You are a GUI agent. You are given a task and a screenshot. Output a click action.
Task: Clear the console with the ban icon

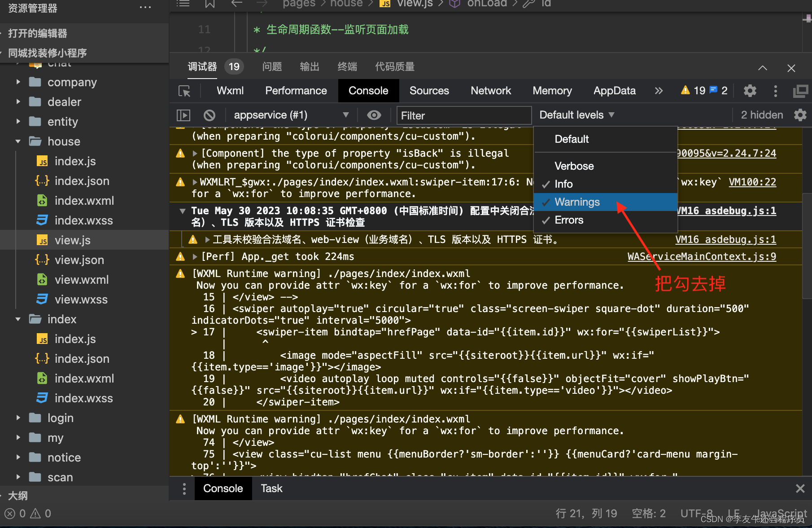coord(209,115)
